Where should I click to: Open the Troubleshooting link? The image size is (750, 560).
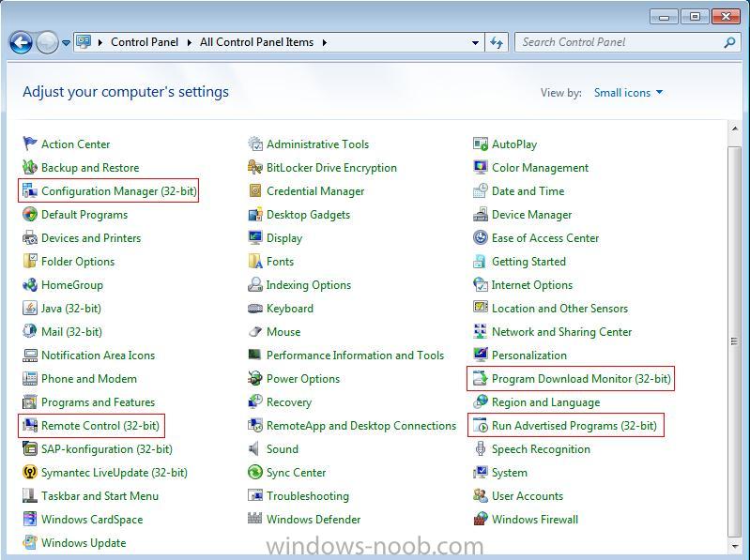(x=308, y=496)
